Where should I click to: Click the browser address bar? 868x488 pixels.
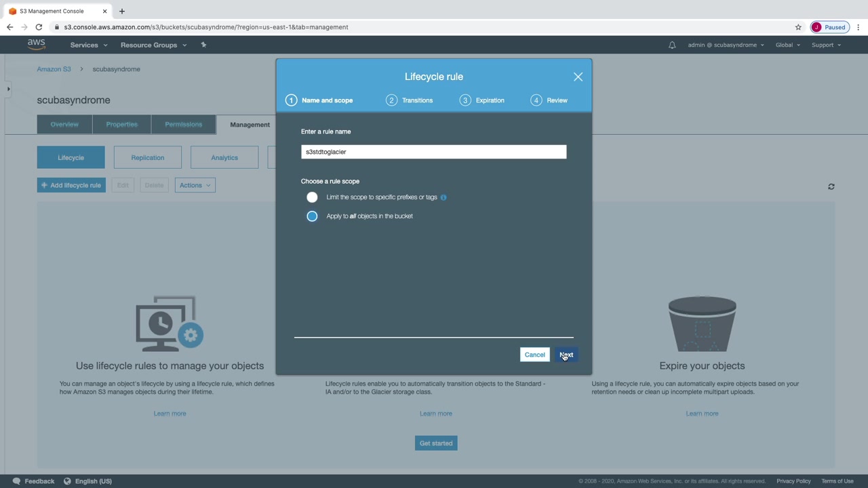(420, 27)
